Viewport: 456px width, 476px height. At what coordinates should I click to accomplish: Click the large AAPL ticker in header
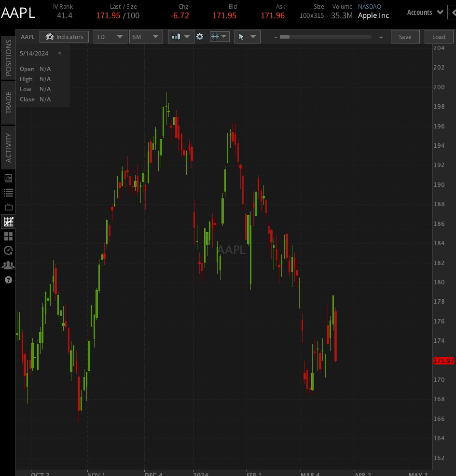(18, 13)
